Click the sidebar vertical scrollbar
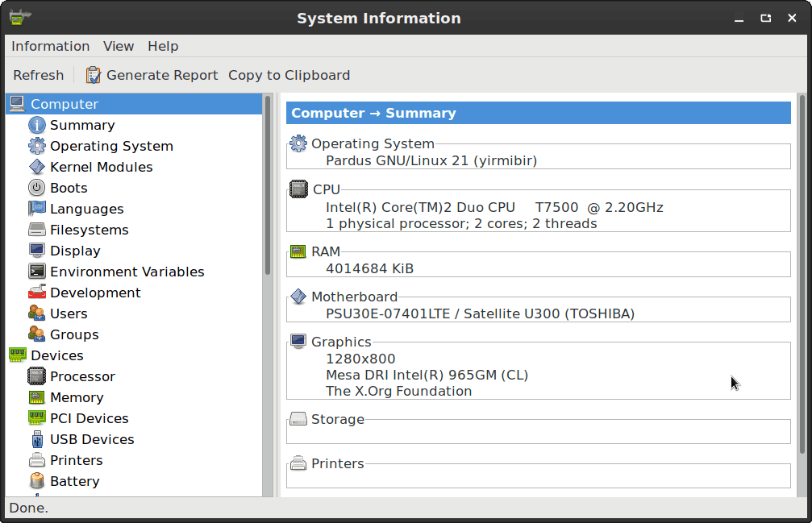The height and width of the screenshot is (523, 812). click(x=268, y=185)
